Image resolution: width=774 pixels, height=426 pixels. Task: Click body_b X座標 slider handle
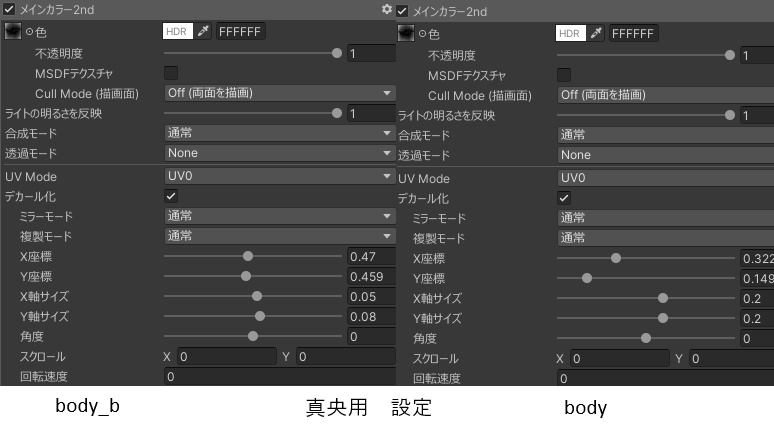248,256
